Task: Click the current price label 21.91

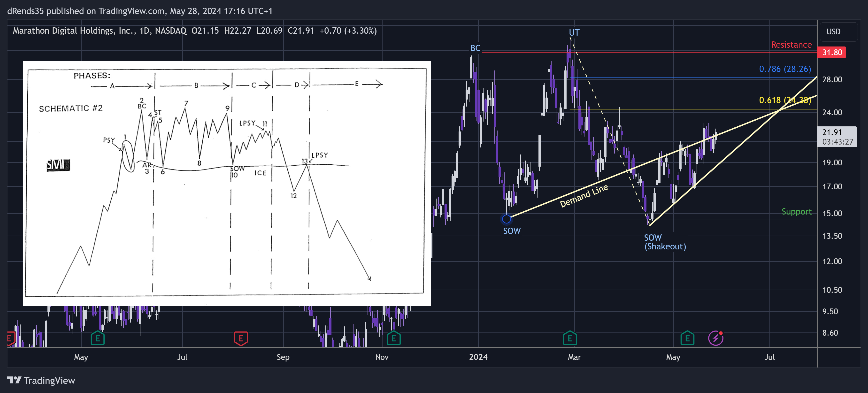Action: 837,137
